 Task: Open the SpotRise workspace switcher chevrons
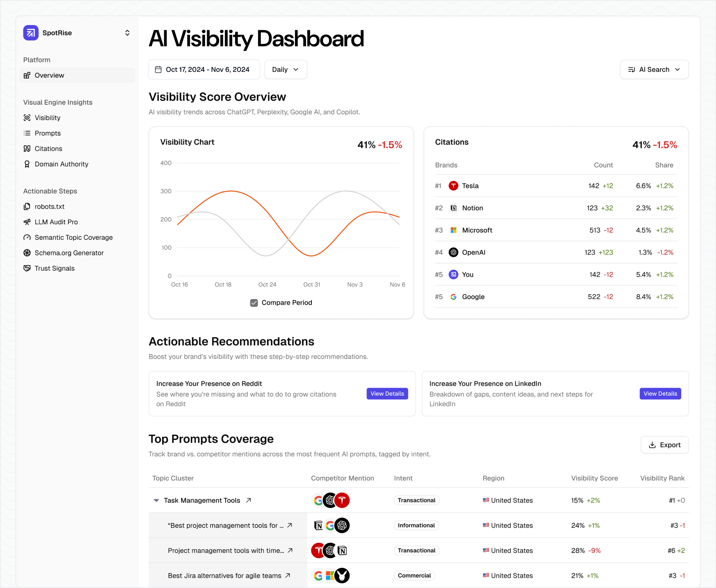point(127,33)
